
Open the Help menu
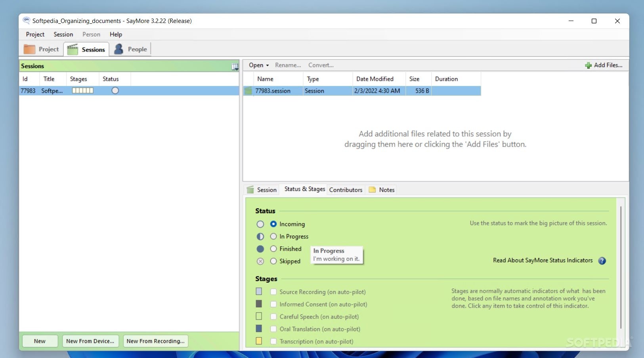coord(116,34)
